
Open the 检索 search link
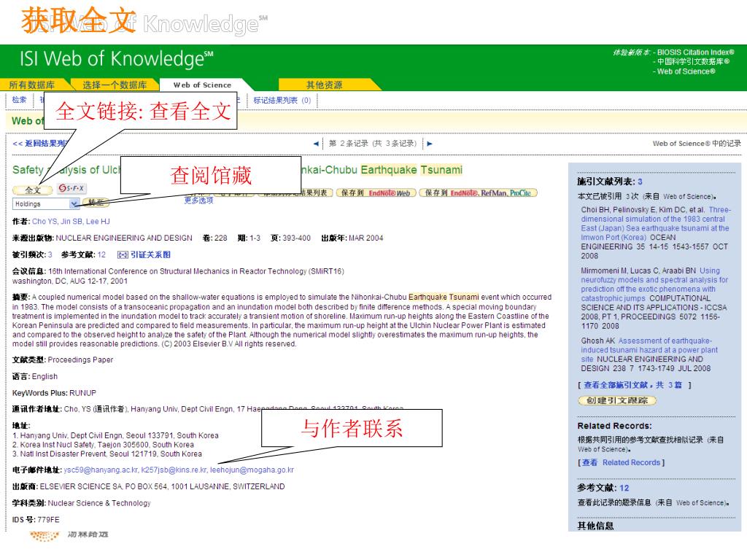[19, 99]
